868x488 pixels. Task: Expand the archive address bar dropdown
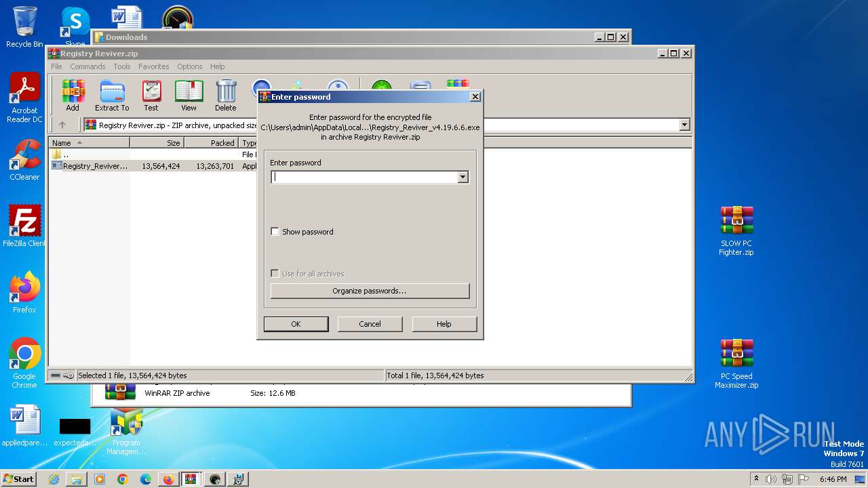tap(684, 125)
